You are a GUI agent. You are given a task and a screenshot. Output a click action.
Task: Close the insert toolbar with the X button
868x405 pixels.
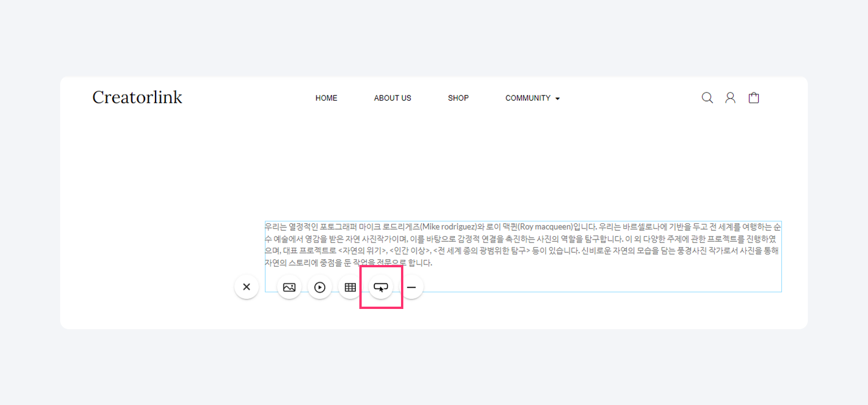247,287
